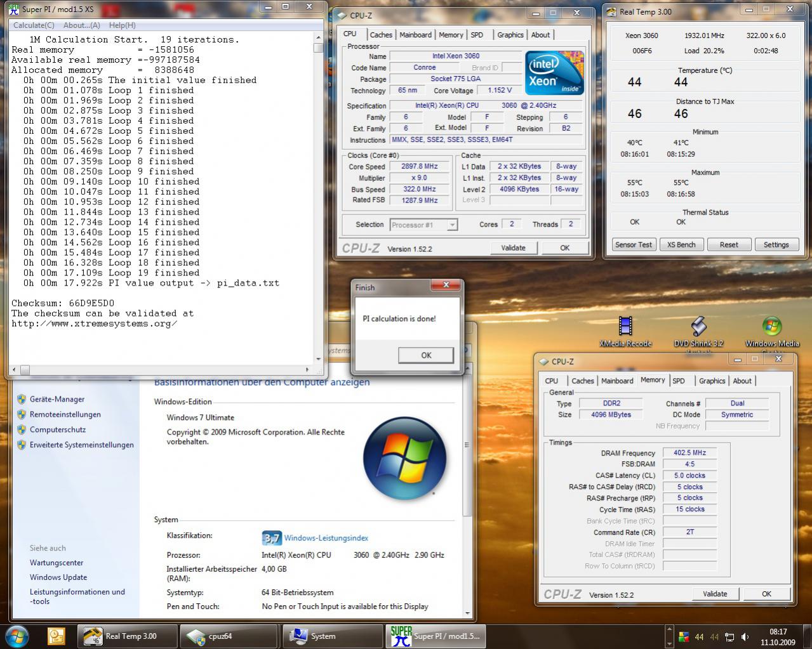Open Graphics tab in lower CPU-Z window

712,381
